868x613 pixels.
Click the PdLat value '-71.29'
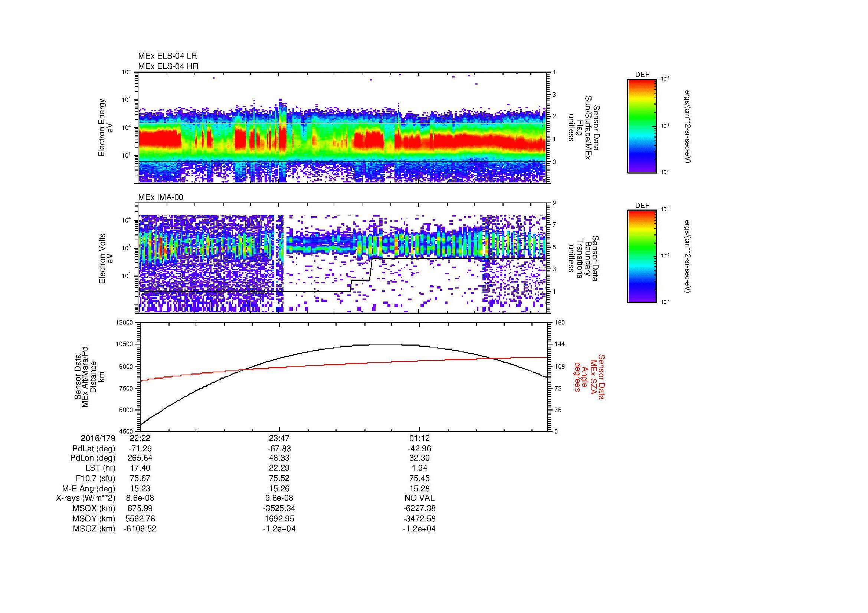click(140, 448)
